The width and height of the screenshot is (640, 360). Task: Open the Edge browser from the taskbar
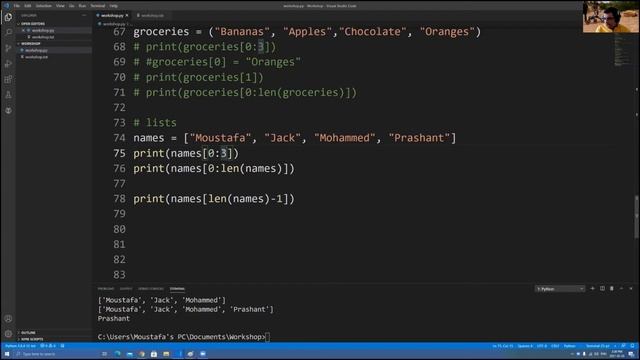click(x=117, y=354)
